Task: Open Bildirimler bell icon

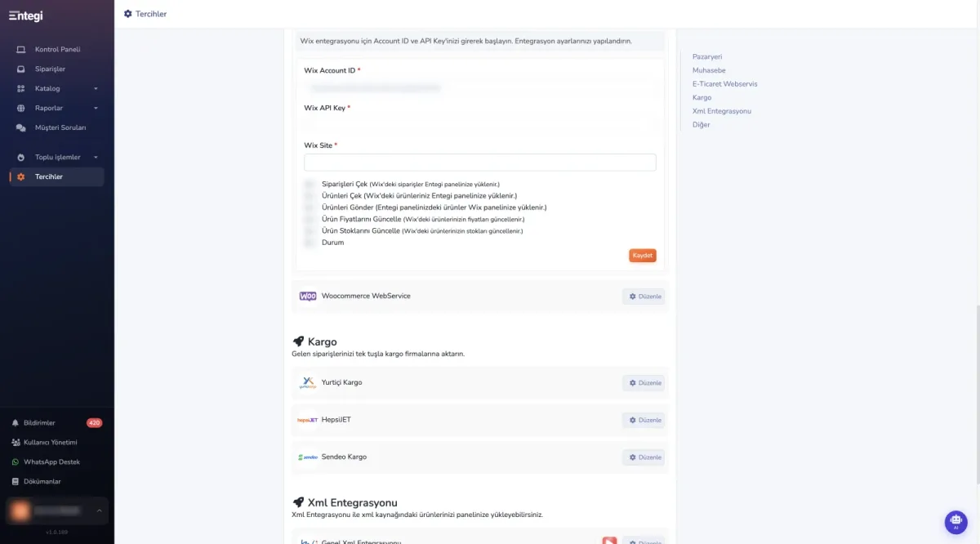Action: (x=16, y=423)
